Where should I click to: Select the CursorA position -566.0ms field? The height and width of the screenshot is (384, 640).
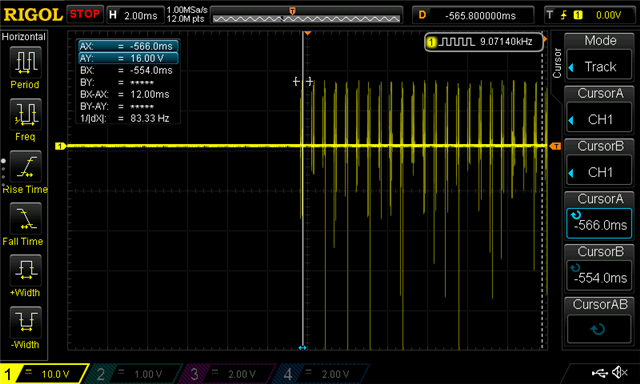coord(599,224)
